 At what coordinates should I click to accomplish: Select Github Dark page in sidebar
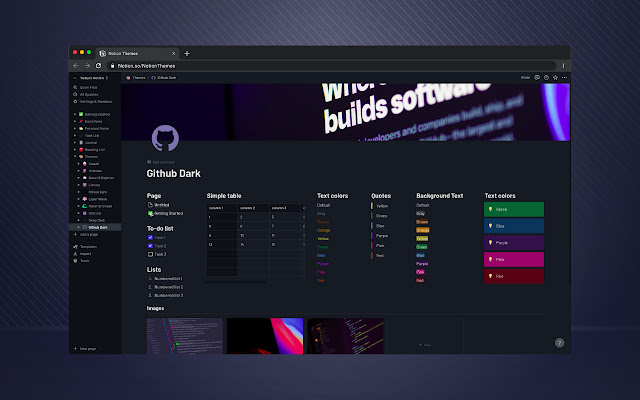(x=97, y=227)
